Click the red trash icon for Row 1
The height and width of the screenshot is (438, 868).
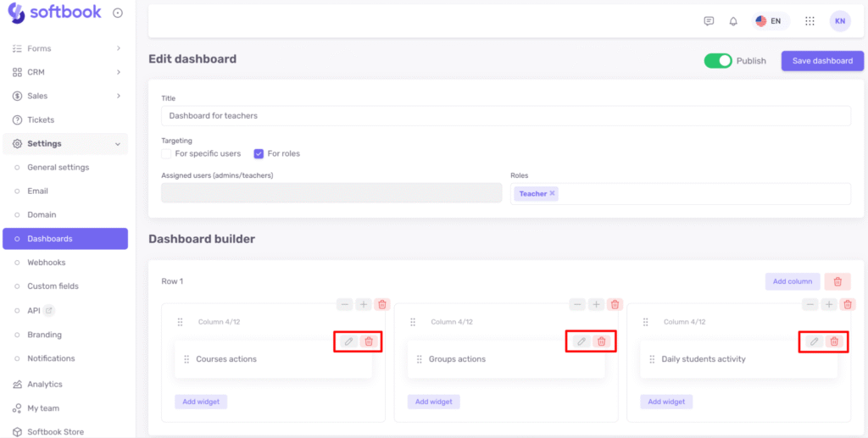(x=837, y=281)
